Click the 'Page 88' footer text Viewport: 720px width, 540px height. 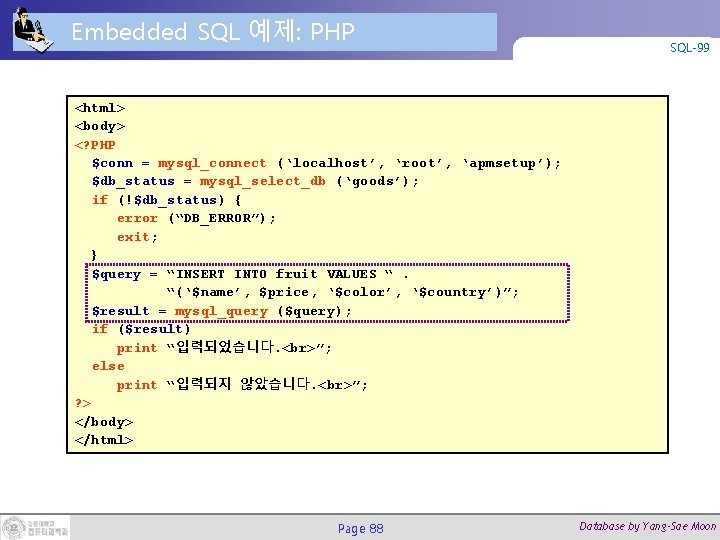pos(360,529)
